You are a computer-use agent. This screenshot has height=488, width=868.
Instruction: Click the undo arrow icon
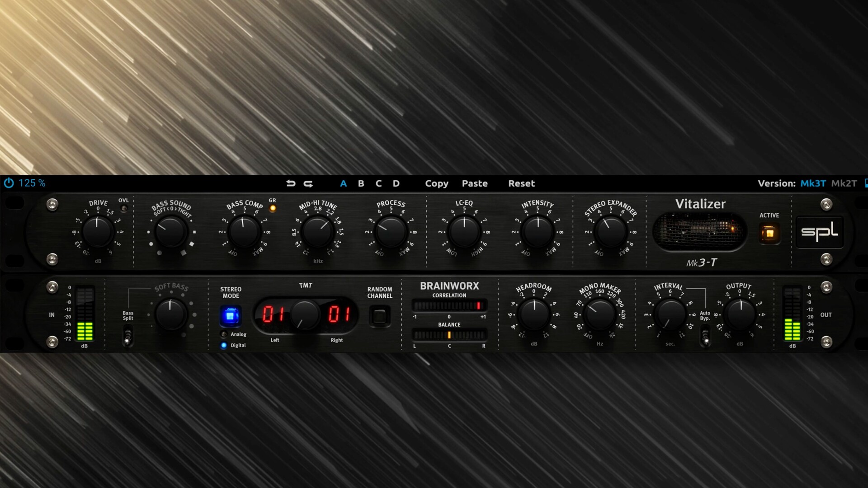[x=291, y=183]
